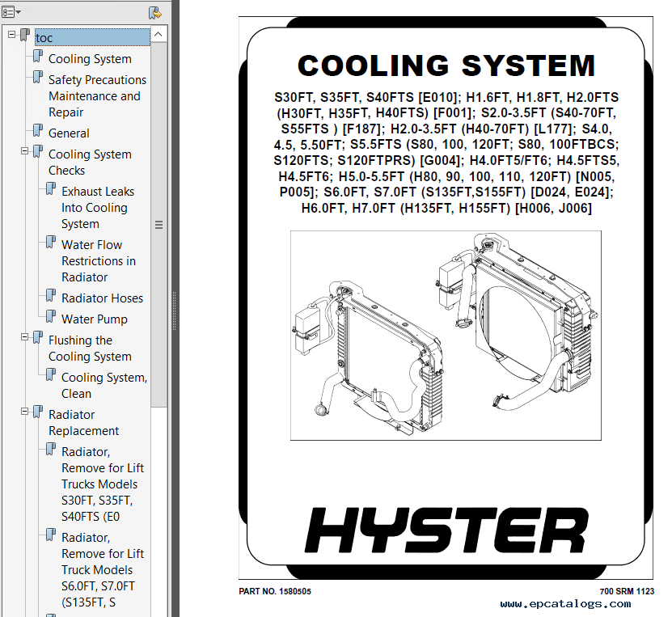Screen dimensions: 672x617
Task: Click the Flushing the Cooling System bookmark icon
Action: tap(38, 336)
